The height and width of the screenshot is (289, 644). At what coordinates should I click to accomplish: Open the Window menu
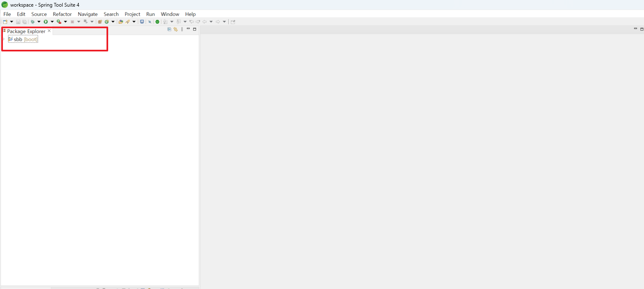point(170,14)
